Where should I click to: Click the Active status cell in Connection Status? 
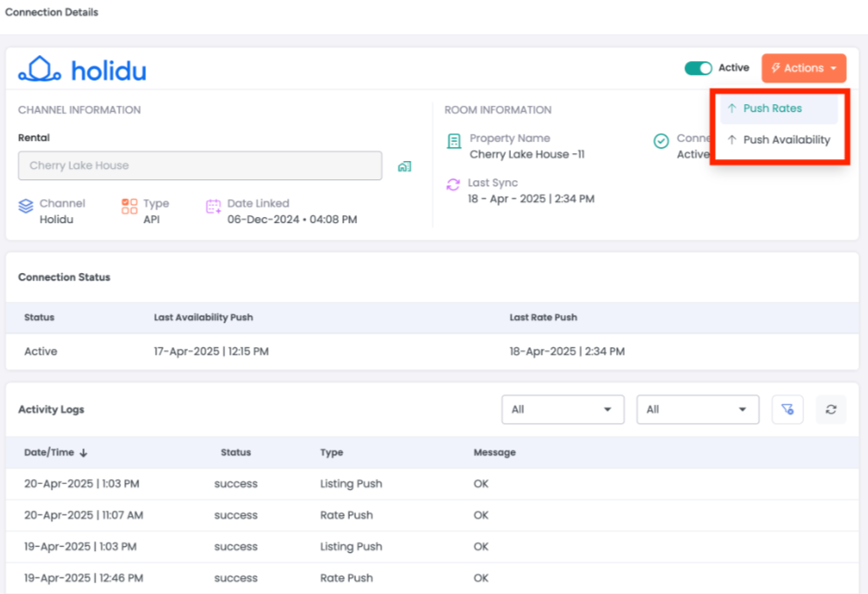[40, 352]
